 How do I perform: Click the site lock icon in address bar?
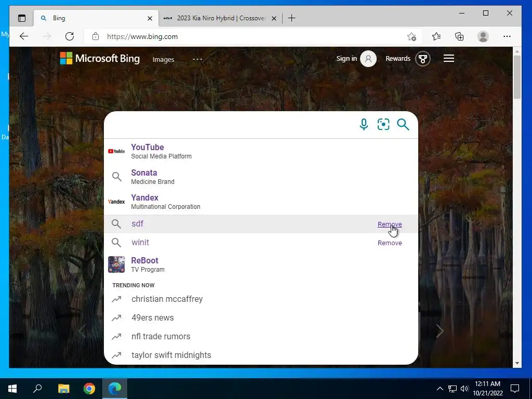96,36
